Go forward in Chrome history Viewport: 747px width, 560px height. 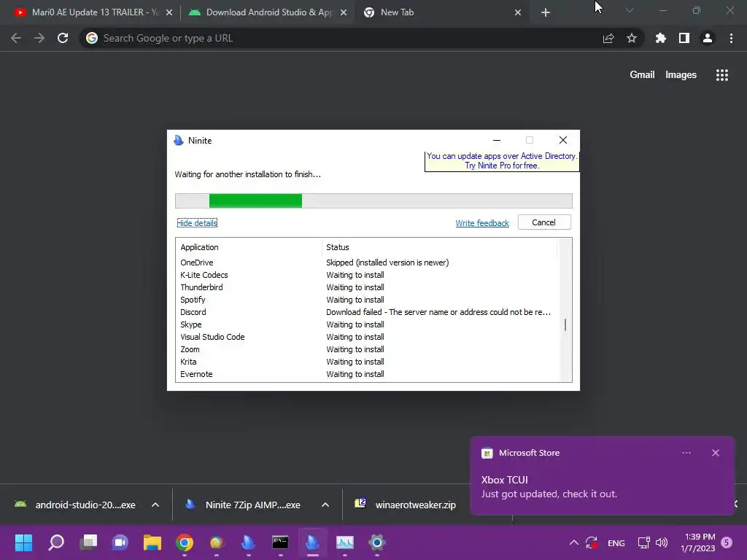(x=39, y=38)
